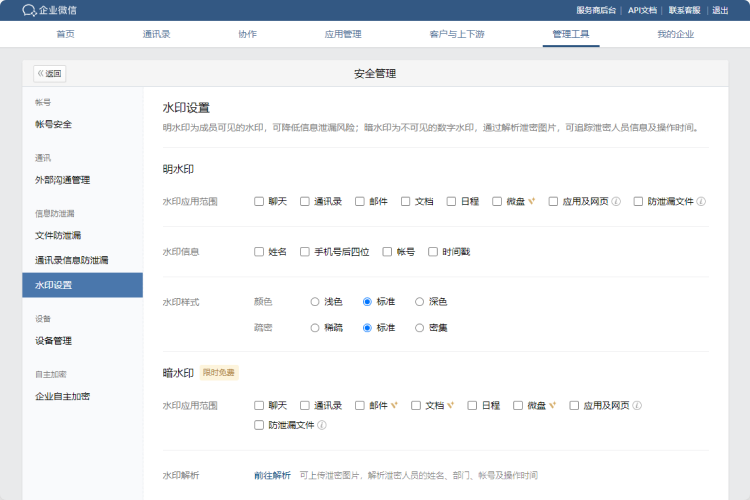Image resolution: width=750 pixels, height=500 pixels.
Task: Tick the 时间戳 checkbox
Action: [x=433, y=252]
